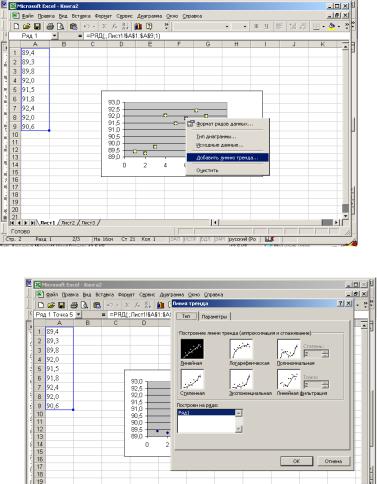Viewport: 377px width, 484px height.
Task: Click the vertical scrollbar down arrow in context-menu window
Action: coord(346,216)
